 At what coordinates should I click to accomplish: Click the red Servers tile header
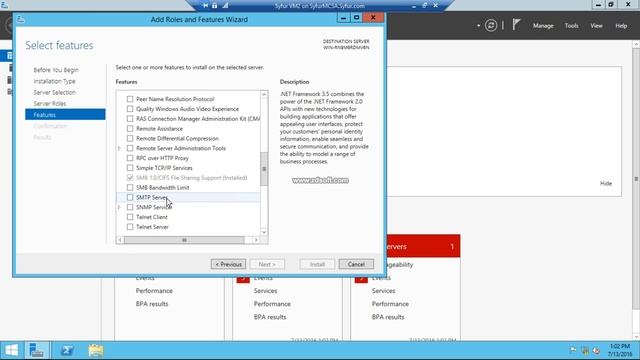coord(423,246)
